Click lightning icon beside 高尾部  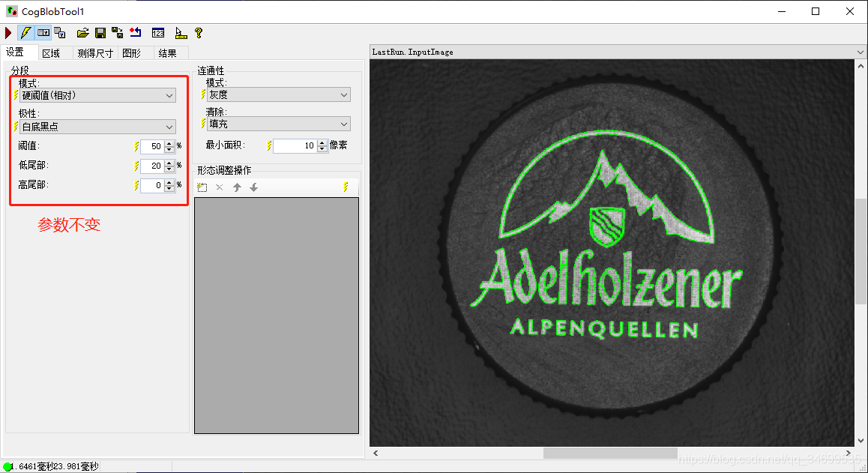coord(136,185)
